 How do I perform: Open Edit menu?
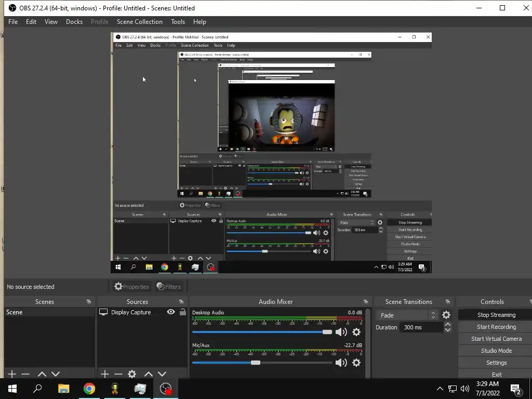[x=31, y=22]
